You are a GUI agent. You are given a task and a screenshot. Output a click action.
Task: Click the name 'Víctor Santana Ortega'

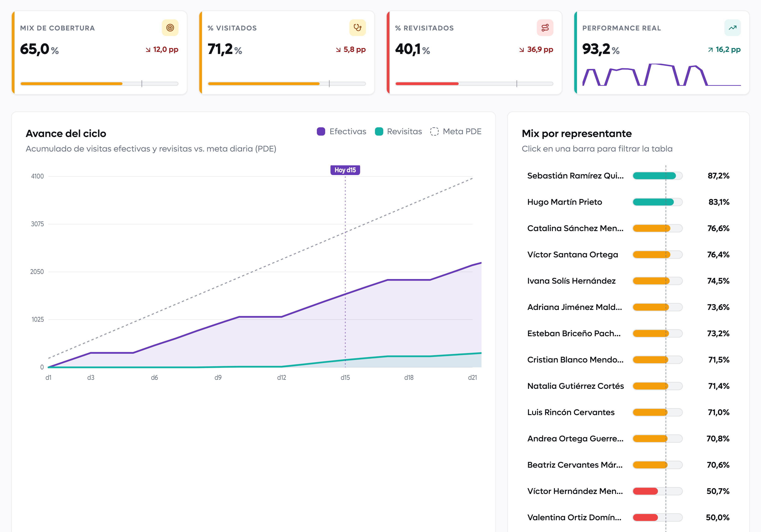573,255
